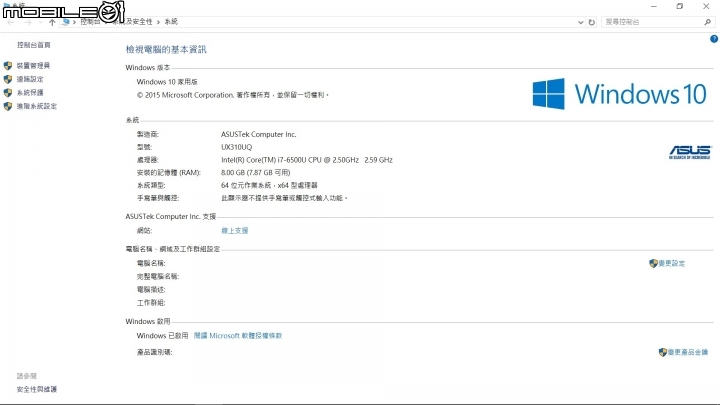720x405 pixels.
Task: Click installed RAM value 8.00 GB
Action: pos(255,172)
